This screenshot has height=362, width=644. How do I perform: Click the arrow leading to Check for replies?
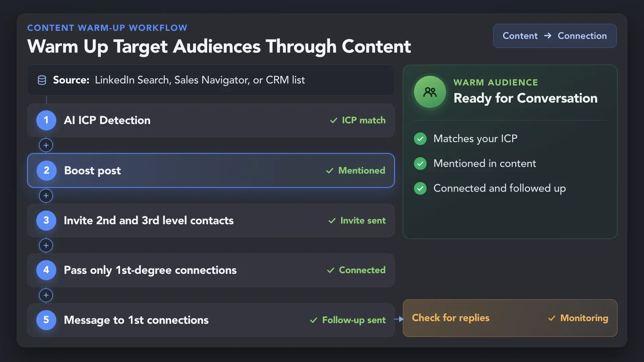[399, 319]
